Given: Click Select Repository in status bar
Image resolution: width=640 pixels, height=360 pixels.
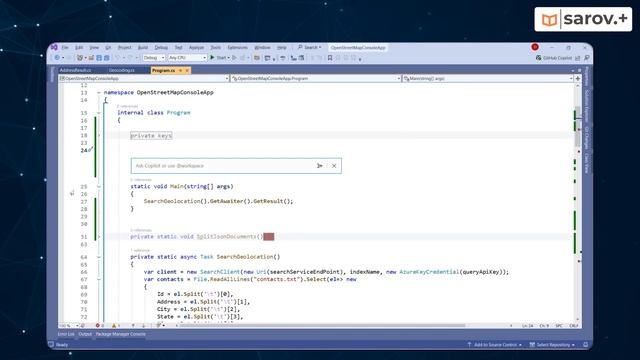Looking at the screenshot, I should tap(552, 345).
